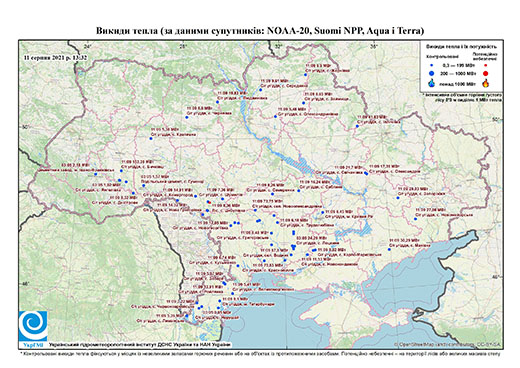This screenshot has width=520, height=368.
Task: Pick the small red dot legend symbol
Action: point(485,65)
